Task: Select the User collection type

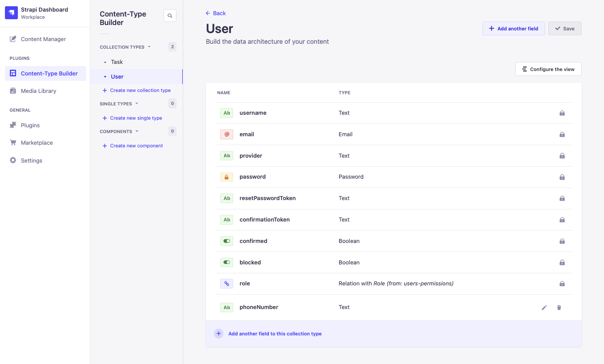Action: click(x=136, y=76)
